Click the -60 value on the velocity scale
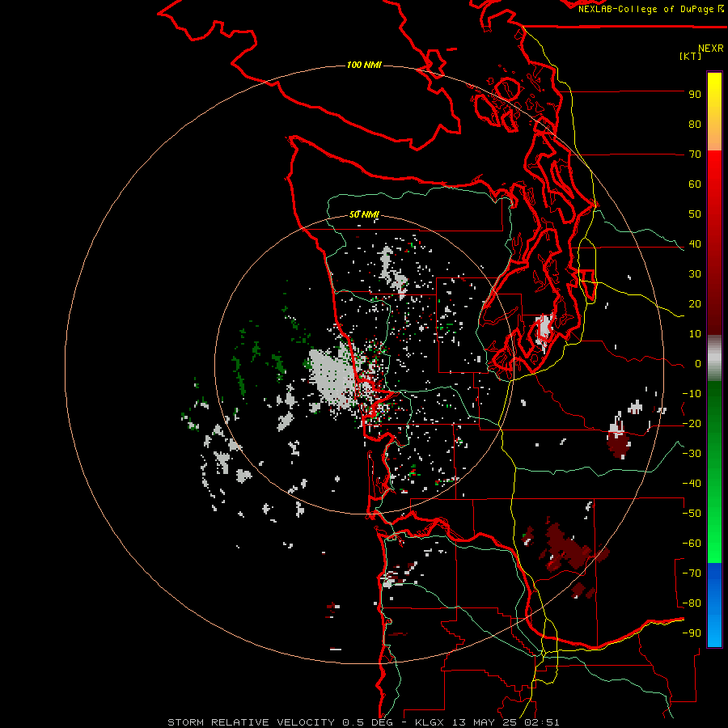The image size is (728, 728). [x=692, y=544]
